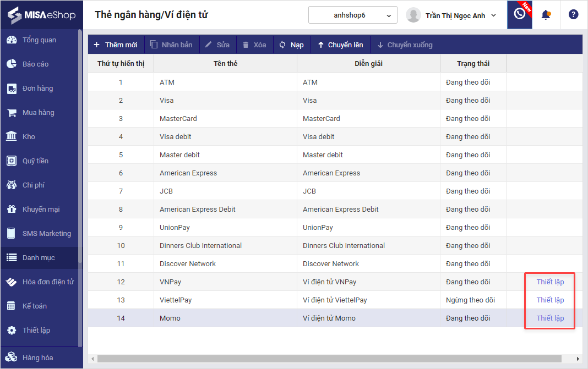The image size is (588, 369).
Task: Click Thêm mới to add a card
Action: pos(116,45)
